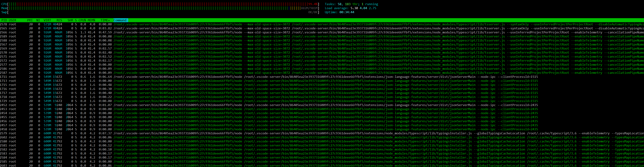This screenshot has width=644, height=167.
Task: Click the 882M/981M memory value
Action: click(x=309, y=8)
